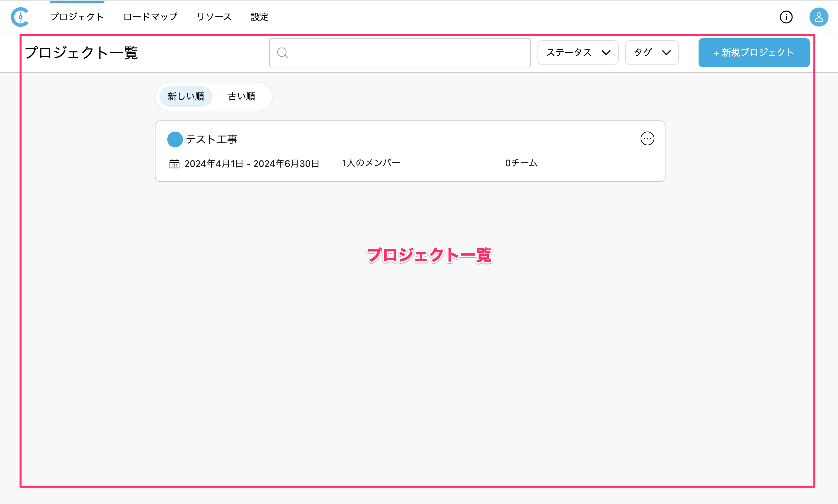Image resolution: width=838 pixels, height=504 pixels.
Task: Click the search magnifier icon
Action: (x=282, y=53)
